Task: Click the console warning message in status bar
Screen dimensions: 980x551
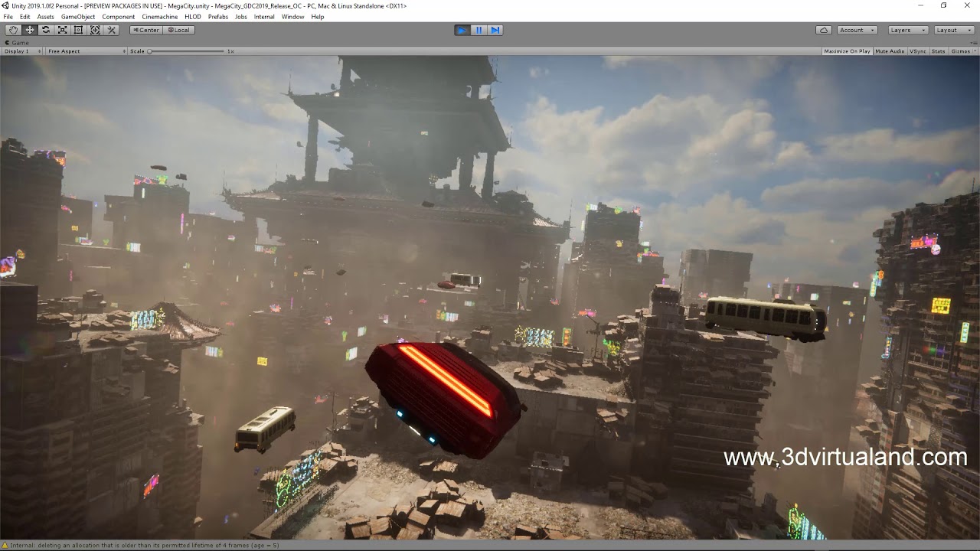Action: (x=145, y=545)
